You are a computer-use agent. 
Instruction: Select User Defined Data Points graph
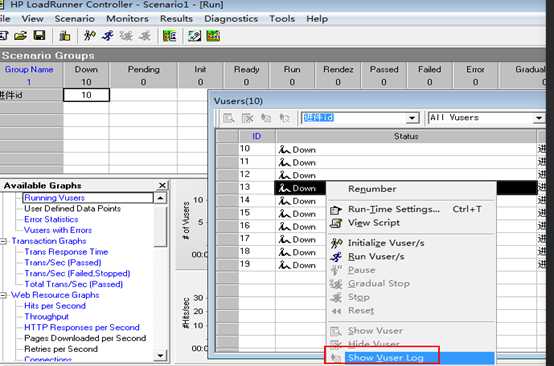pos(72,209)
